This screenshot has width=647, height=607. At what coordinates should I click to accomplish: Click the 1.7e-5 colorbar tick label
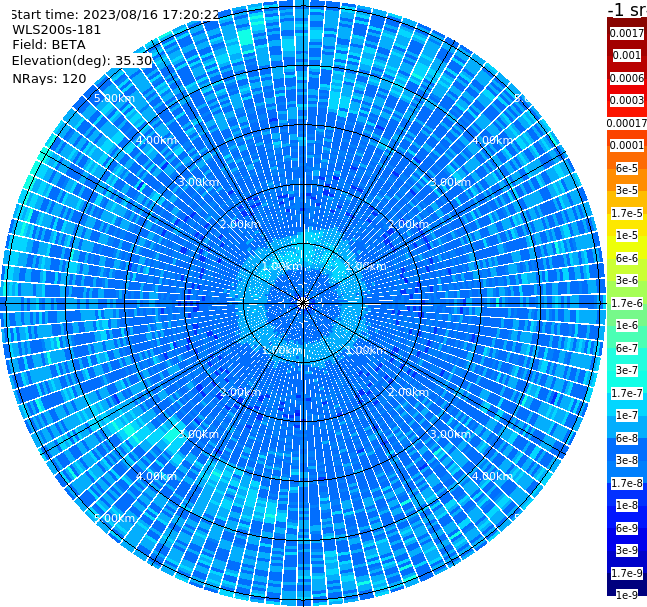pyautogui.click(x=627, y=213)
